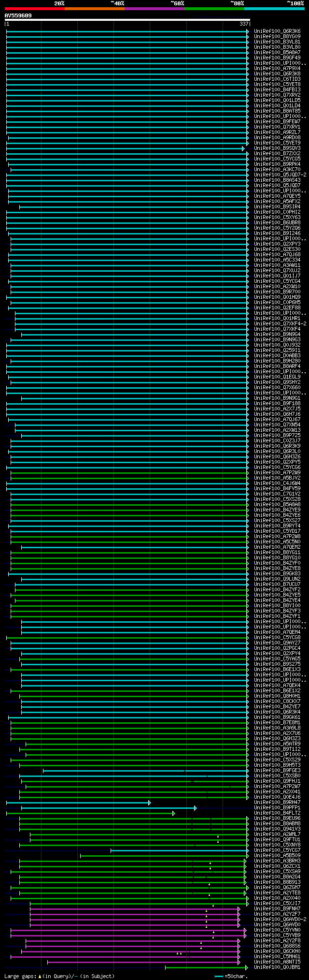Viewport: 309px width, 980px height.
Task: Click the arrowhead ending the B9RH47 bar
Action: click(149, 803)
